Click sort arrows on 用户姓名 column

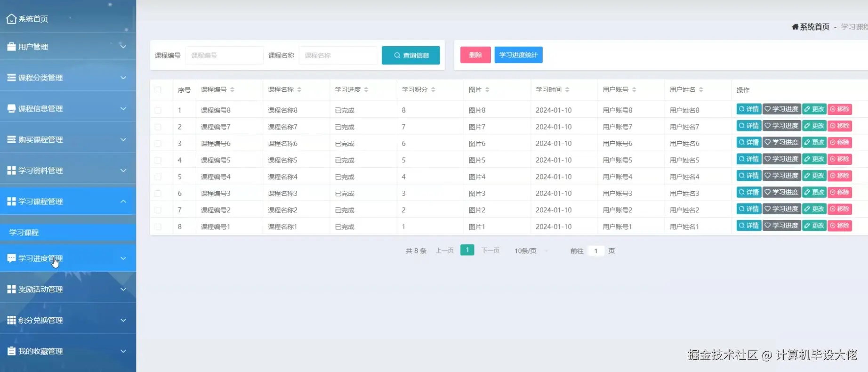(x=701, y=89)
